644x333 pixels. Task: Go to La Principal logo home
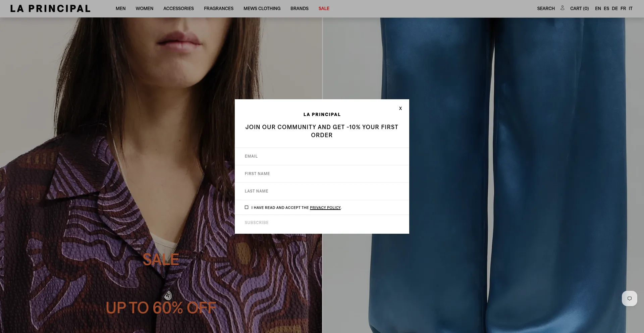pyautogui.click(x=50, y=8)
